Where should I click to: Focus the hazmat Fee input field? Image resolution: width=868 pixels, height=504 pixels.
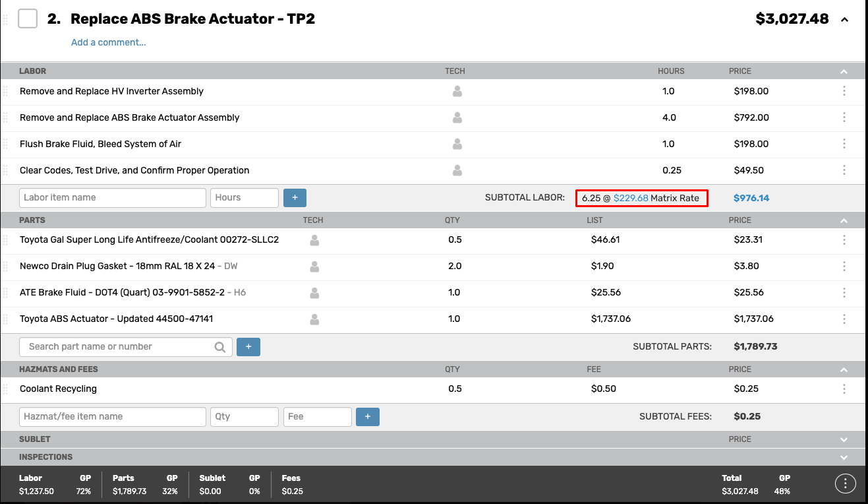(x=318, y=416)
